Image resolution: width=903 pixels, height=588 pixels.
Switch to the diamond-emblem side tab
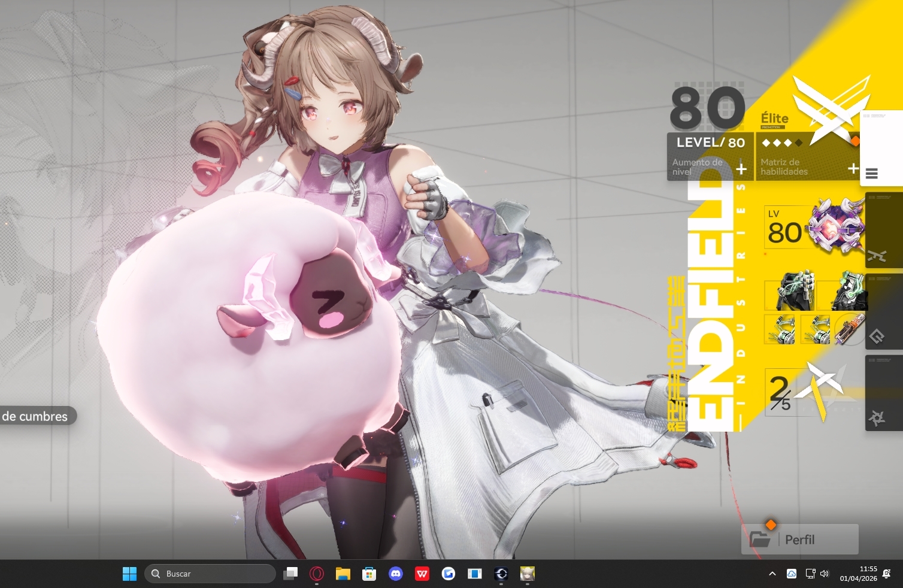click(884, 311)
